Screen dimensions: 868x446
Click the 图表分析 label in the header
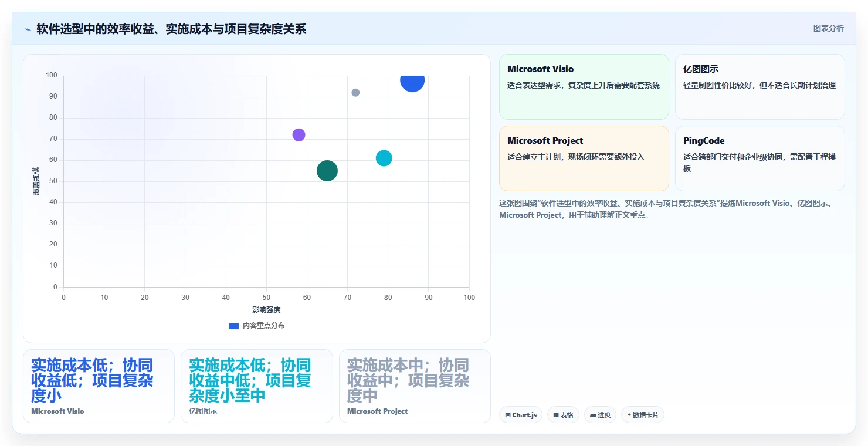(828, 28)
